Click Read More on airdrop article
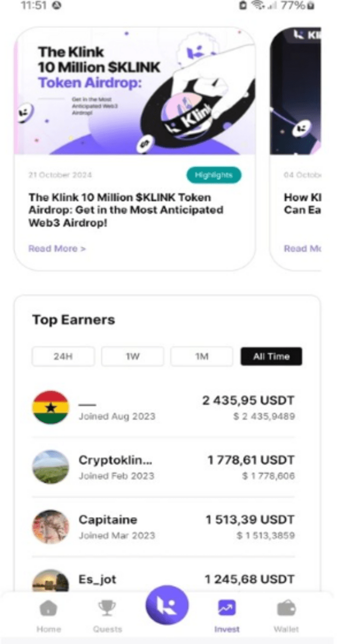This screenshot has height=644, width=340. (x=57, y=249)
